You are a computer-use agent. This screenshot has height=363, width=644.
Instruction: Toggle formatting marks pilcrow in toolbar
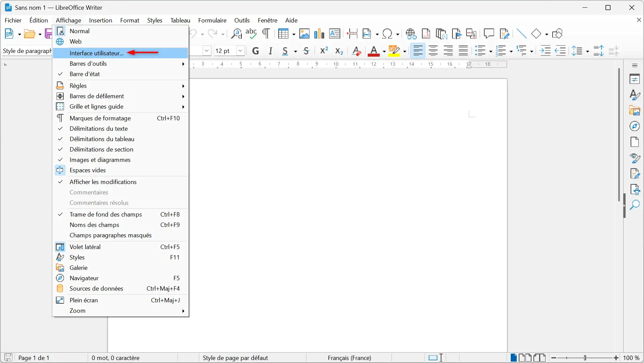pos(266,34)
